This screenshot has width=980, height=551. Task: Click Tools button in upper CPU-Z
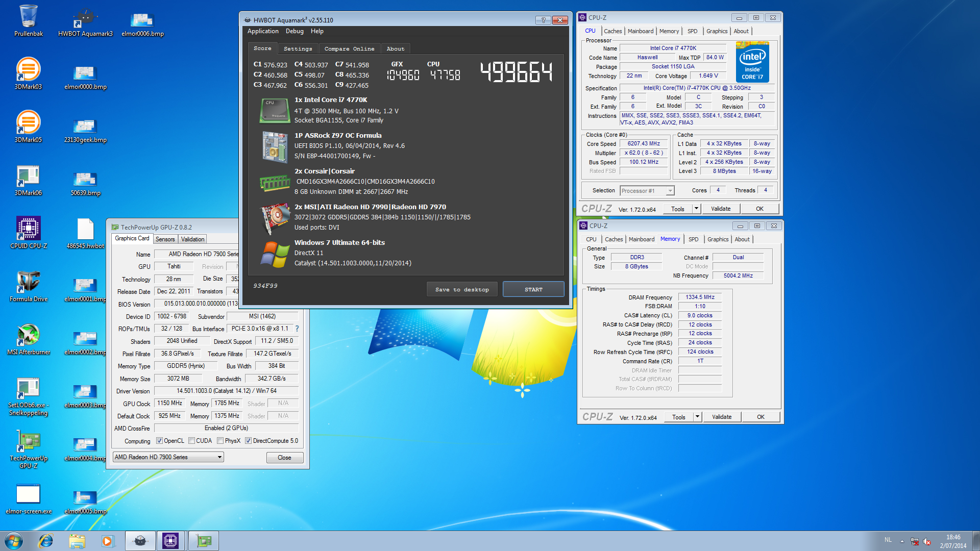pyautogui.click(x=678, y=209)
